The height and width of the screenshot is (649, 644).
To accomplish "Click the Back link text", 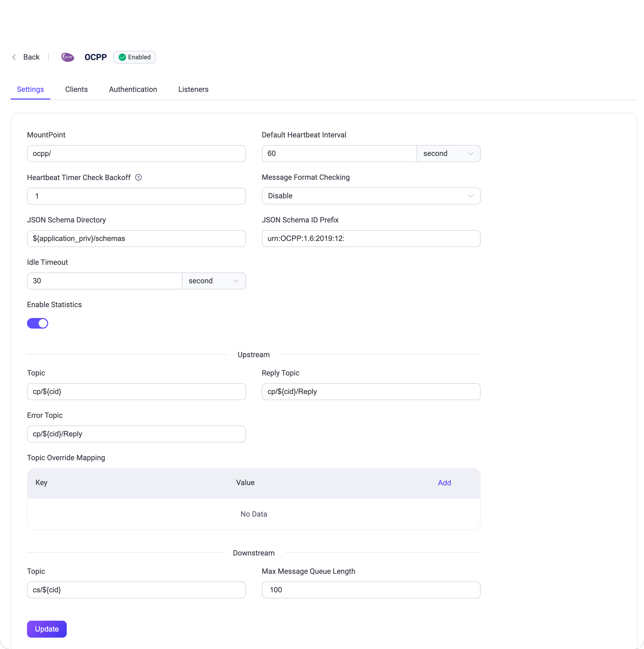I will point(31,57).
